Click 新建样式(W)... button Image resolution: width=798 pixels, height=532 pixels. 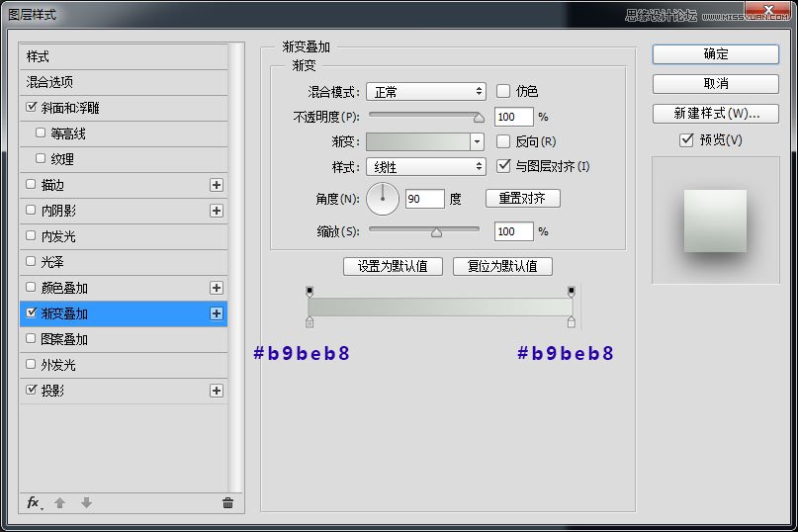716,114
